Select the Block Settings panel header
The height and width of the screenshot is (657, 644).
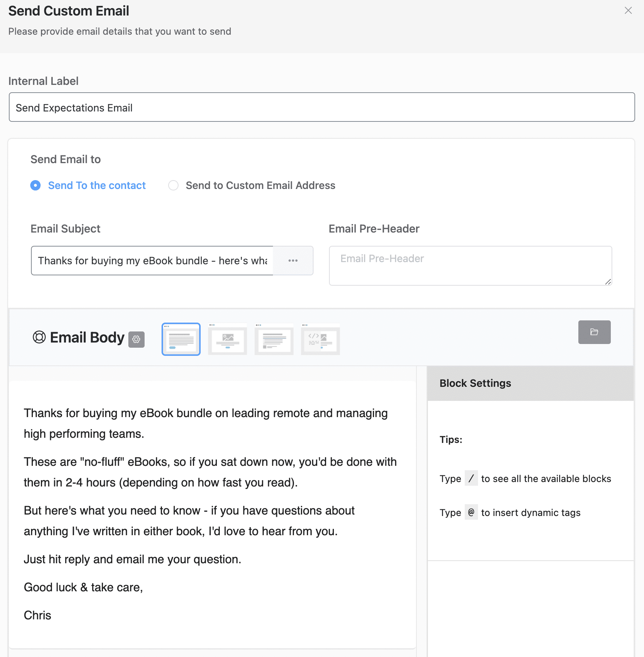[x=475, y=383]
